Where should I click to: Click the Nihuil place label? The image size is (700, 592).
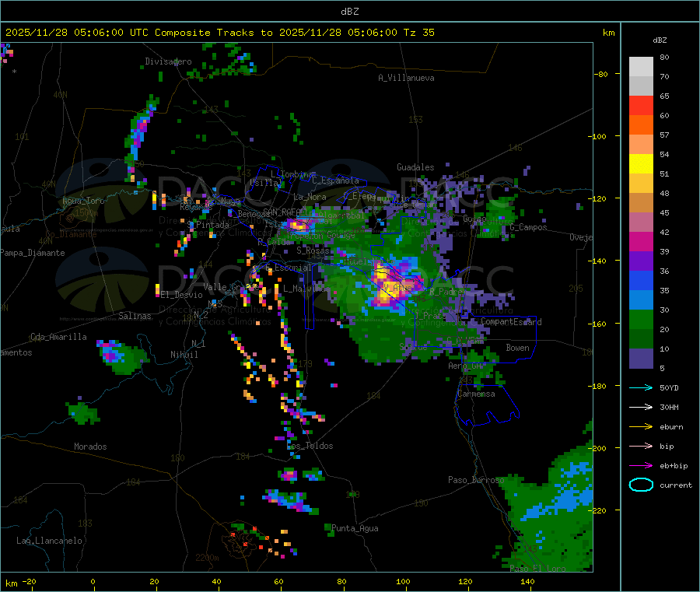(184, 355)
